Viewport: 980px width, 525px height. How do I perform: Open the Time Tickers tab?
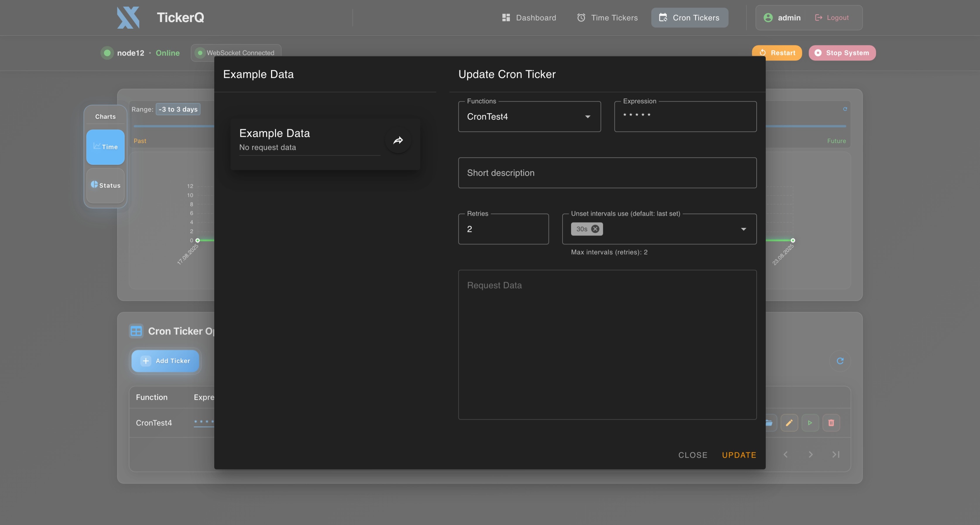pos(607,18)
